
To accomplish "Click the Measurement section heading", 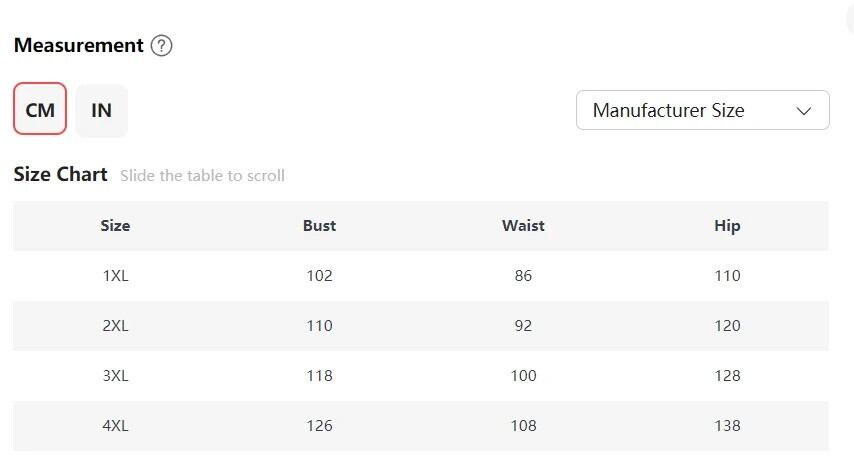I will [x=79, y=46].
